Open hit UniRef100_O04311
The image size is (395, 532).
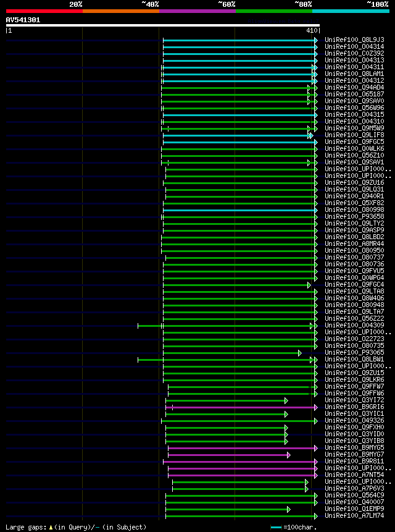coord(354,67)
